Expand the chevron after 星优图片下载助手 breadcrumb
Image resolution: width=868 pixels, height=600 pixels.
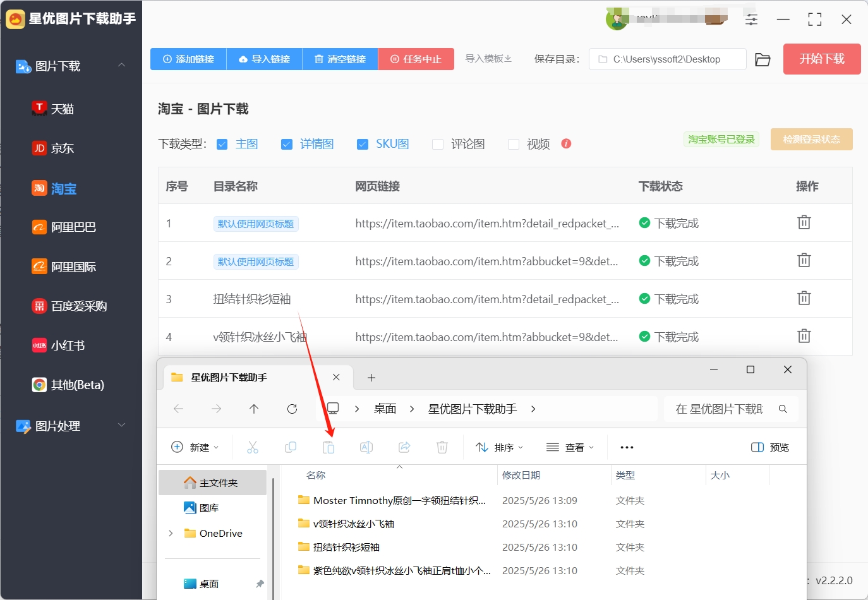point(533,409)
